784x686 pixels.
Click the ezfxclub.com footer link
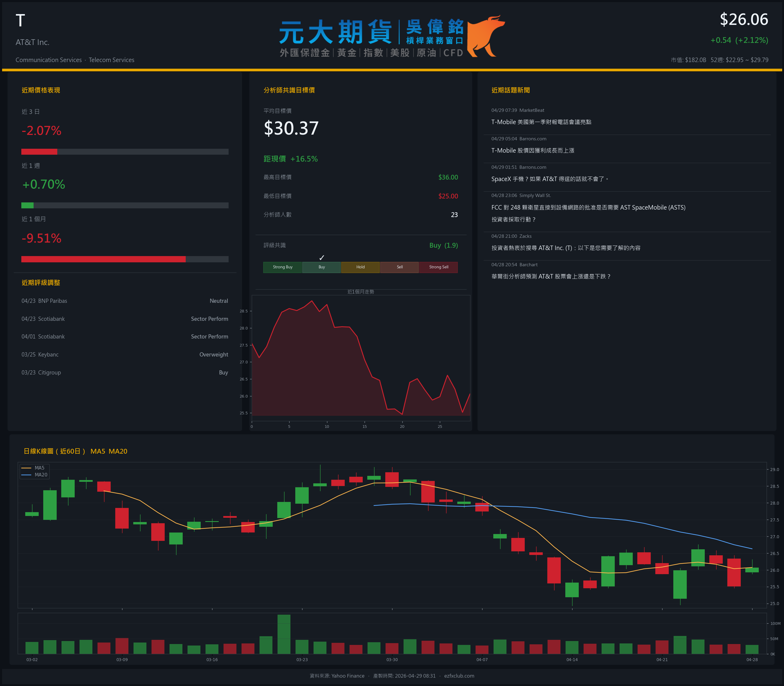point(459,676)
